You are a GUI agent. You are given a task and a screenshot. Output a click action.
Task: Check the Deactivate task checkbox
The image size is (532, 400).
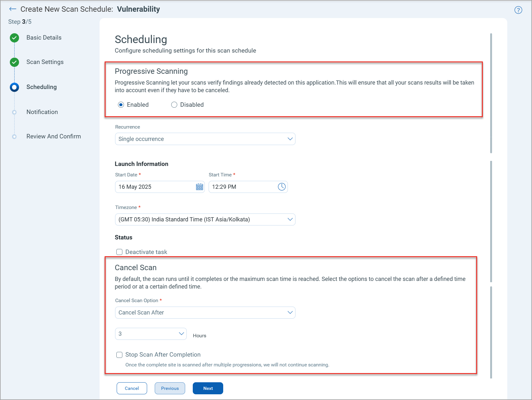(x=119, y=252)
